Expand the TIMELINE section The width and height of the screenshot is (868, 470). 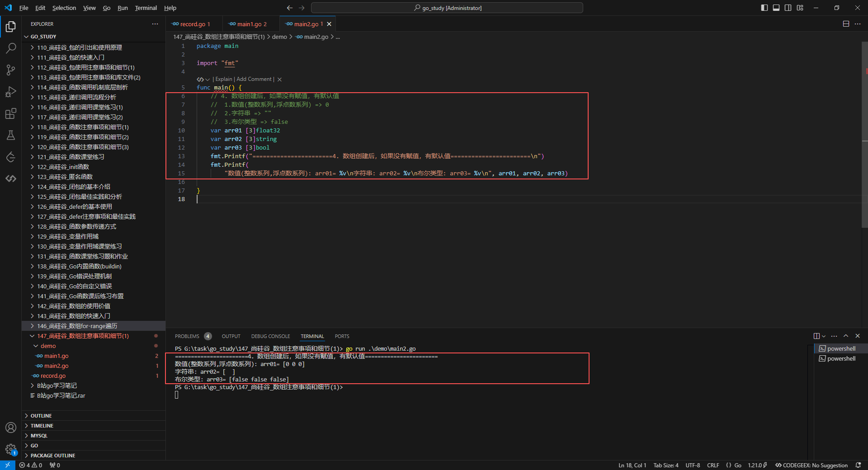[x=94, y=426]
